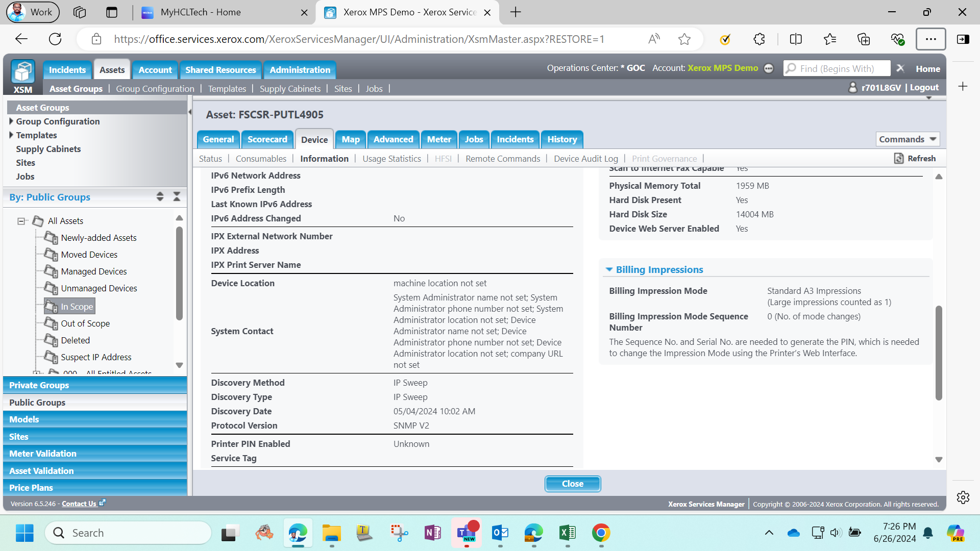Open the Contact Us external link icon
The width and height of the screenshot is (980, 551).
[x=102, y=503]
